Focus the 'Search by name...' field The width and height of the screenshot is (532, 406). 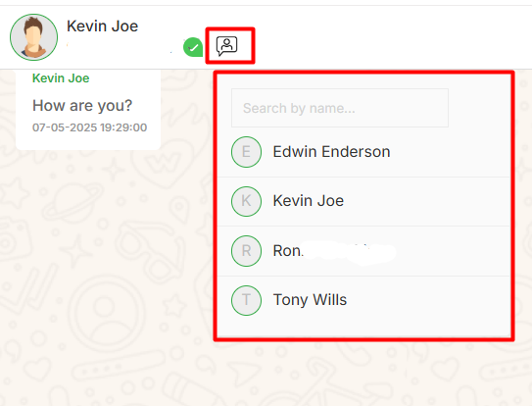click(340, 108)
